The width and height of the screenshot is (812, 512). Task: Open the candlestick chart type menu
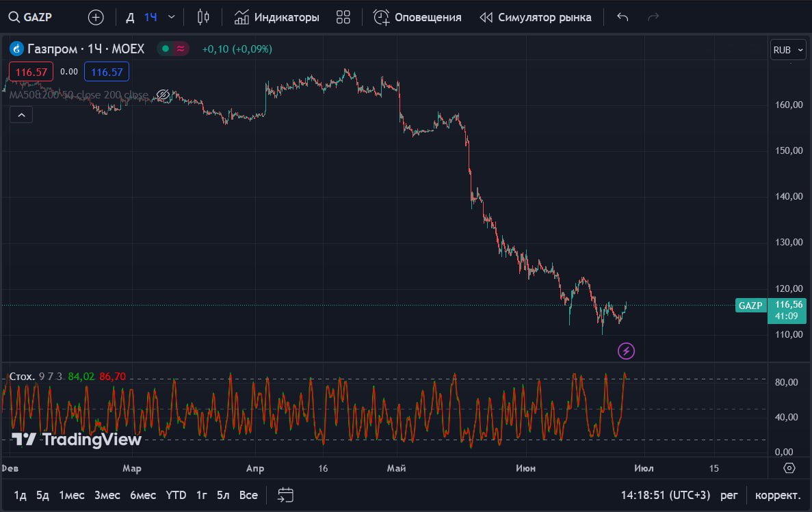[203, 17]
